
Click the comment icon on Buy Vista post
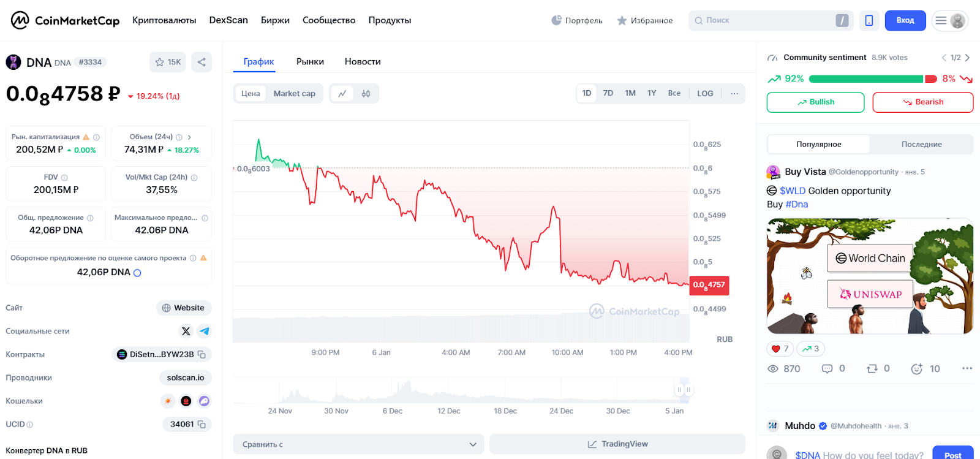click(x=827, y=368)
